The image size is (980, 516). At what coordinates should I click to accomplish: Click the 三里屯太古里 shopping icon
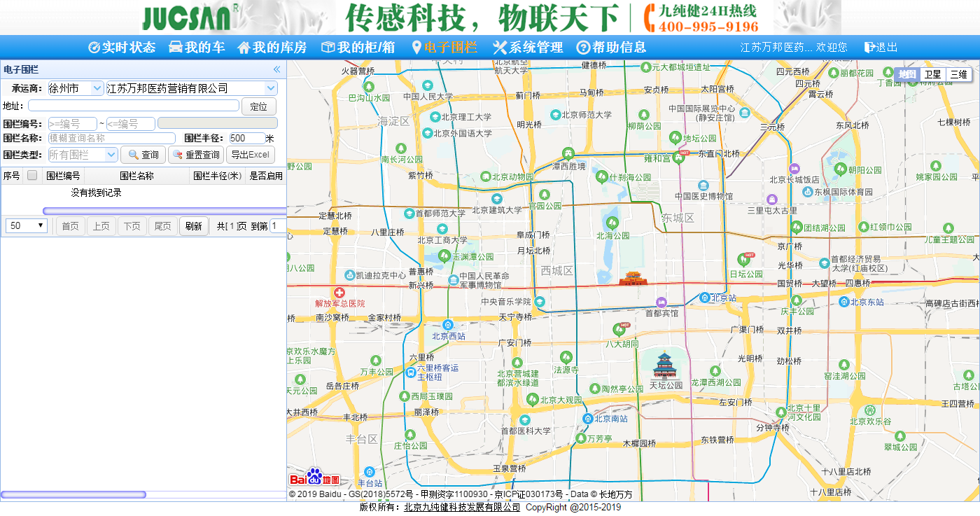[x=772, y=200]
